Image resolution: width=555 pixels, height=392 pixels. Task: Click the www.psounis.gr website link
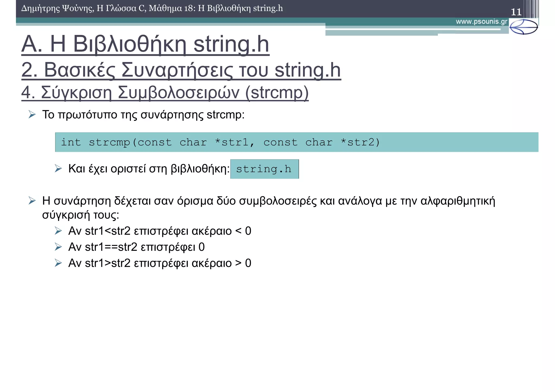coord(481,22)
